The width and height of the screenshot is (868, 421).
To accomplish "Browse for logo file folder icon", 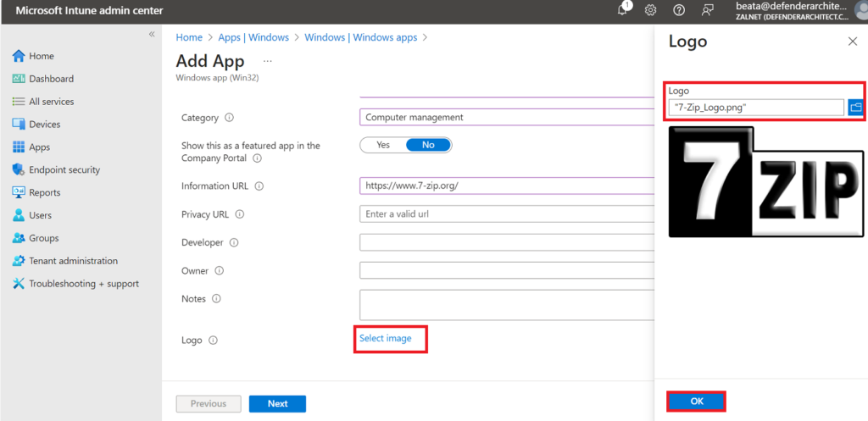I will coord(856,108).
